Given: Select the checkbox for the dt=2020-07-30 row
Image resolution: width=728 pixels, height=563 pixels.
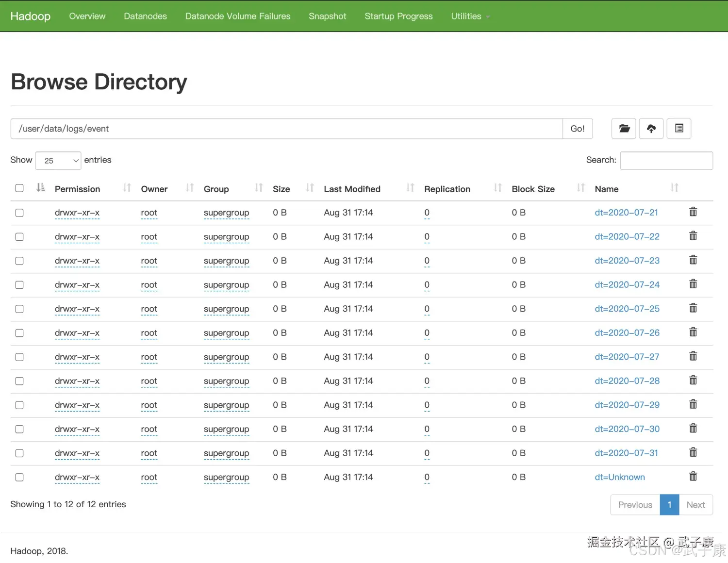Looking at the screenshot, I should click(x=19, y=430).
